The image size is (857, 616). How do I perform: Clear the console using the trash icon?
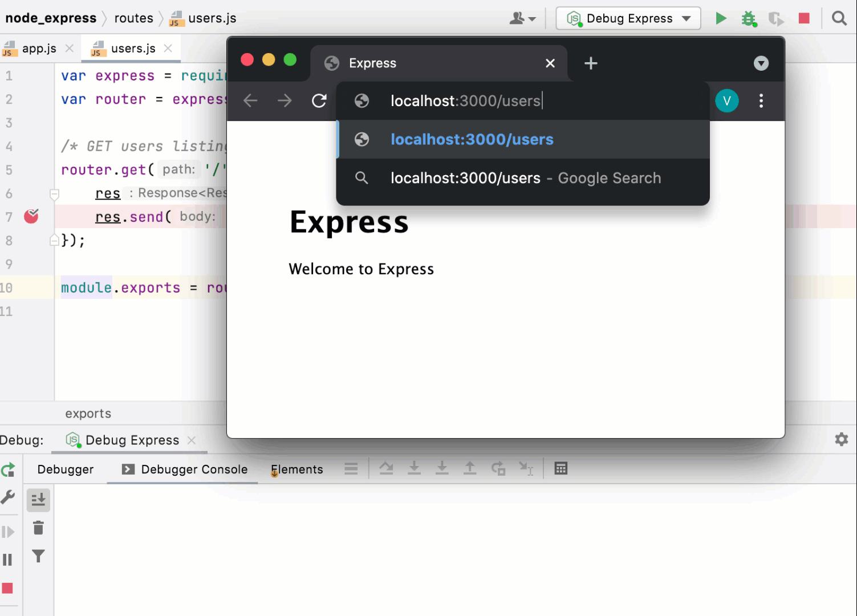coord(38,528)
